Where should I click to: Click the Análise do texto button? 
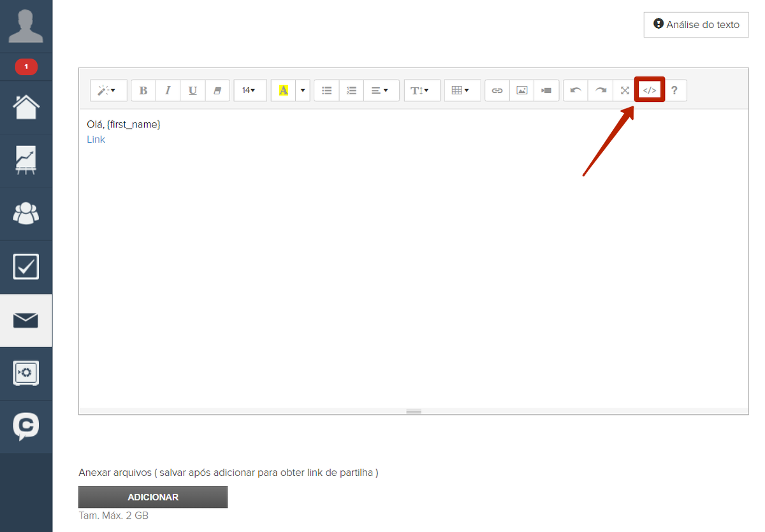696,25
